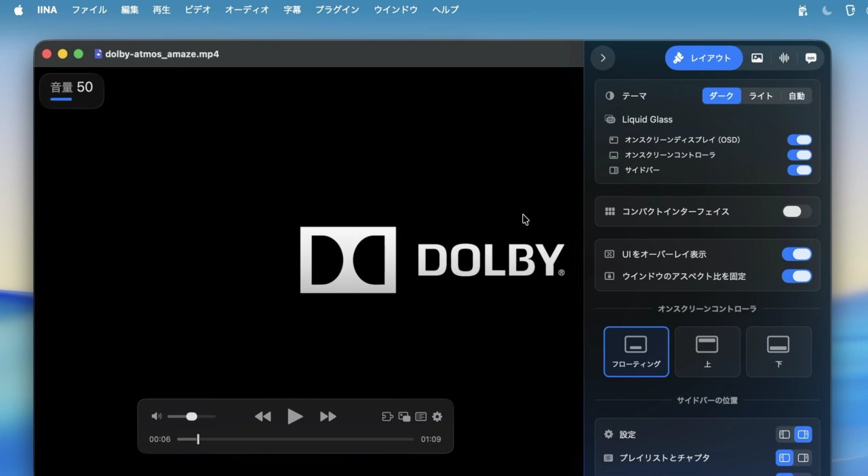The image size is (868, 476).
Task: Open the ビデオ menu
Action: pyautogui.click(x=197, y=10)
